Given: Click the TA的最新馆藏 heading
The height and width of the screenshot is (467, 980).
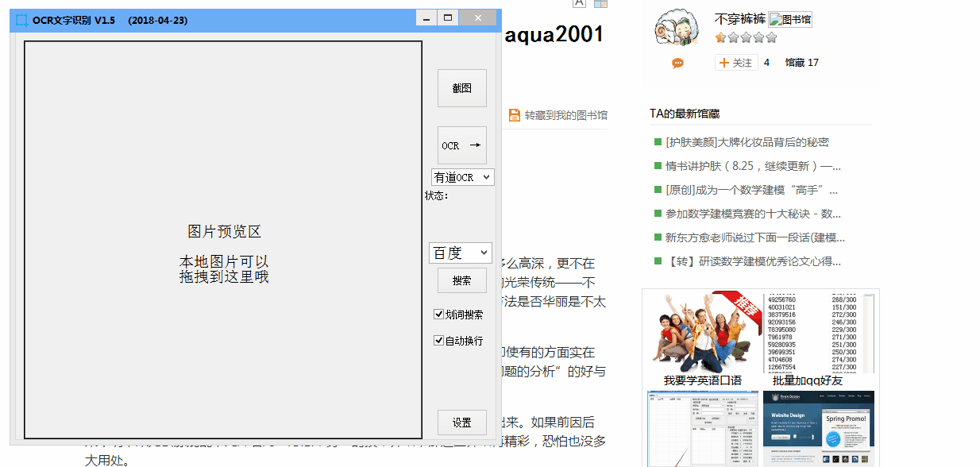Looking at the screenshot, I should [685, 114].
